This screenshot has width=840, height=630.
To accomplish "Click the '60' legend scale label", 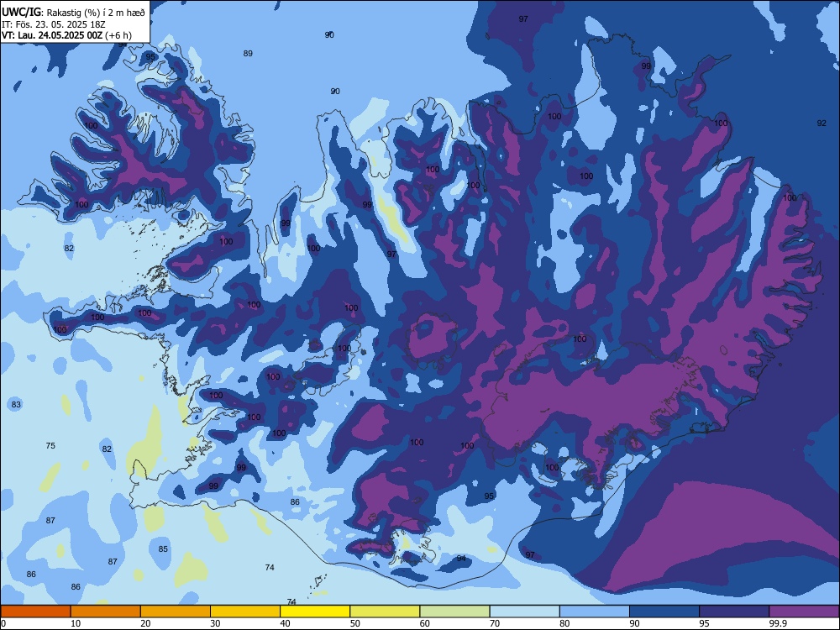I will tap(425, 623).
